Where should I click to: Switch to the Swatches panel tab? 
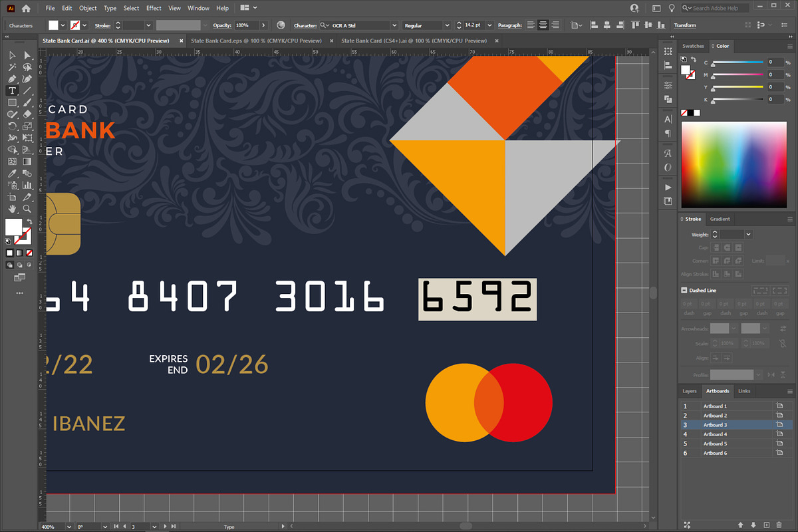click(x=693, y=46)
